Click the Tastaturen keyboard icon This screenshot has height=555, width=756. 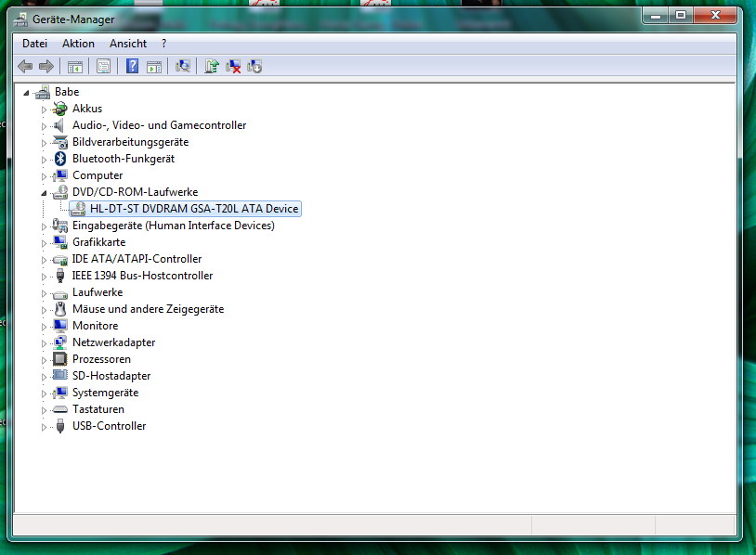pyautogui.click(x=60, y=409)
